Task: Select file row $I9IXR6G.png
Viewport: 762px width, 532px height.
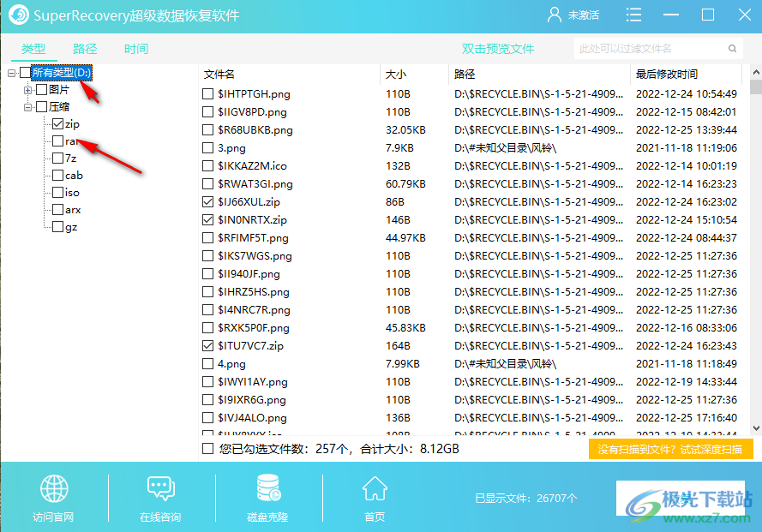Action: pyautogui.click(x=471, y=399)
